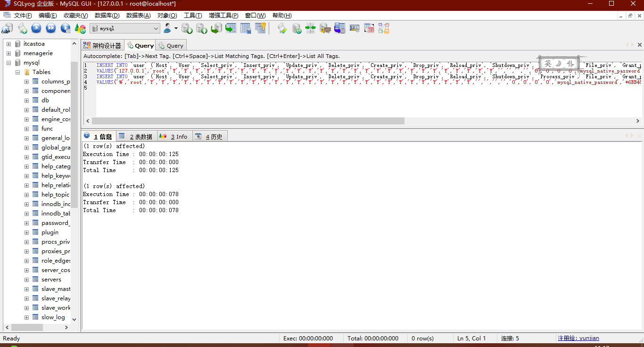Select the slow_log table in tree
Image resolution: width=644 pixels, height=347 pixels.
(x=53, y=317)
